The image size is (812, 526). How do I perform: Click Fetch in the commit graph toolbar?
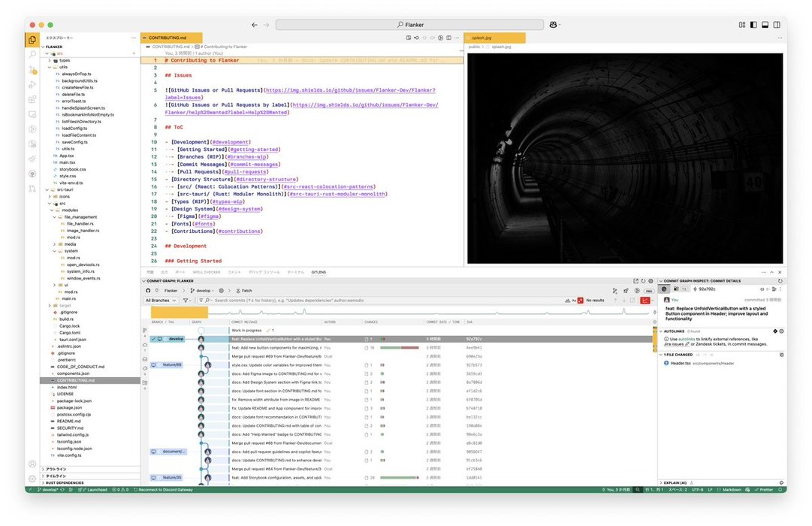[244, 290]
